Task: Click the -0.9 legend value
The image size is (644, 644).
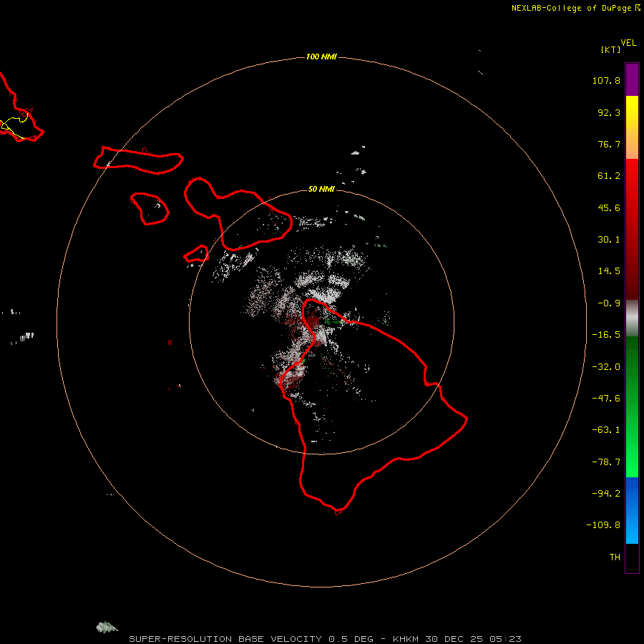Action: pyautogui.click(x=609, y=303)
